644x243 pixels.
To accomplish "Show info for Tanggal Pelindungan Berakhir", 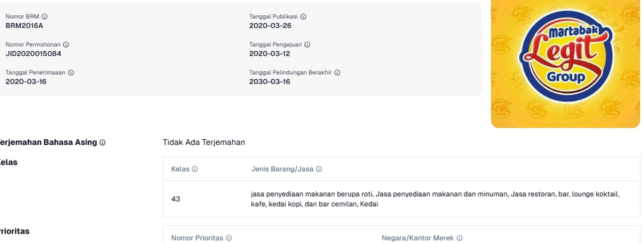I will [x=337, y=73].
